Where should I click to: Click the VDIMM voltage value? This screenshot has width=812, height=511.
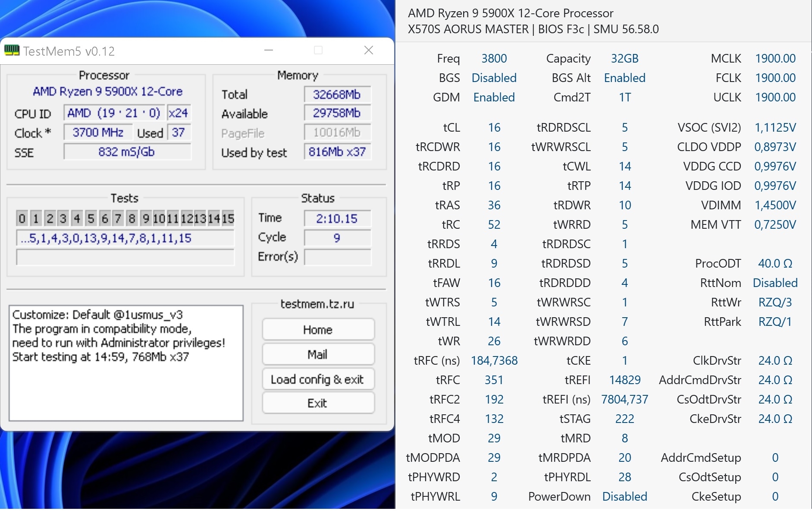coord(774,205)
